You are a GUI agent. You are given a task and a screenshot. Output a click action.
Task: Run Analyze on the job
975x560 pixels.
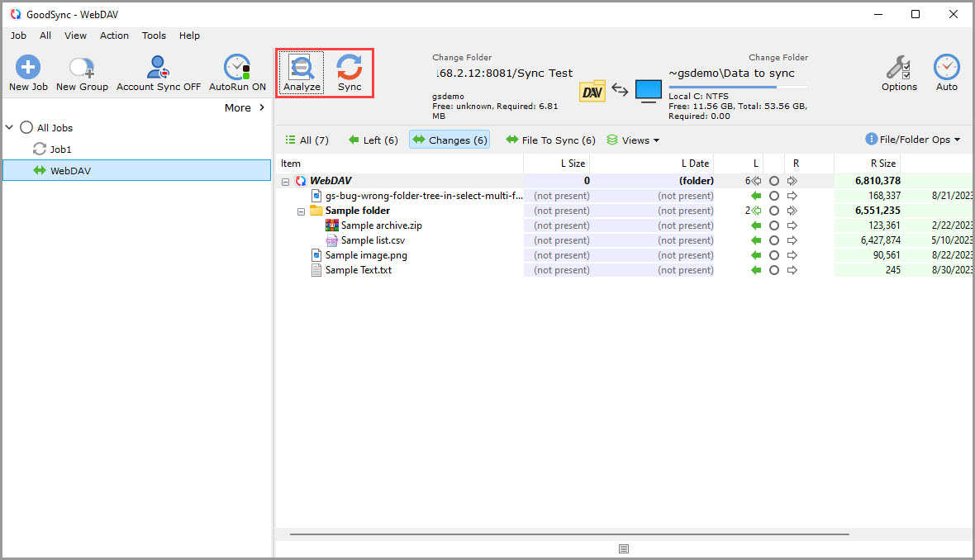click(302, 73)
